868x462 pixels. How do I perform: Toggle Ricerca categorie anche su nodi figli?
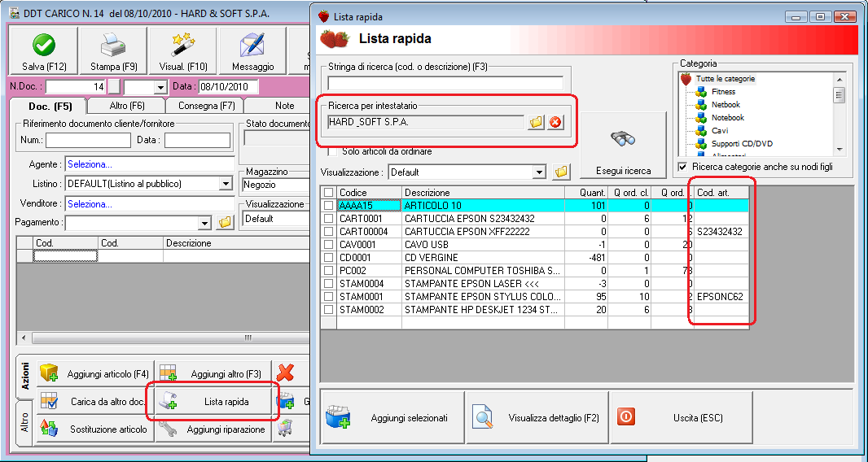tap(683, 167)
